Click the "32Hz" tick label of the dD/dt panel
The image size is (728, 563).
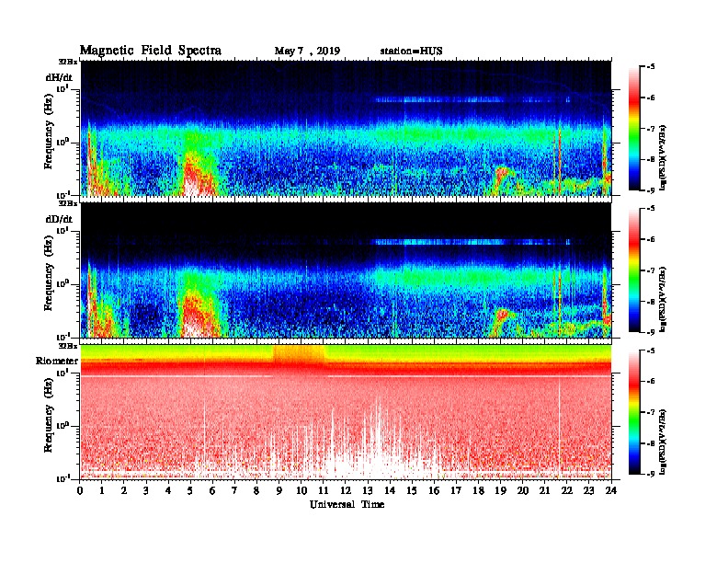pyautogui.click(x=67, y=203)
